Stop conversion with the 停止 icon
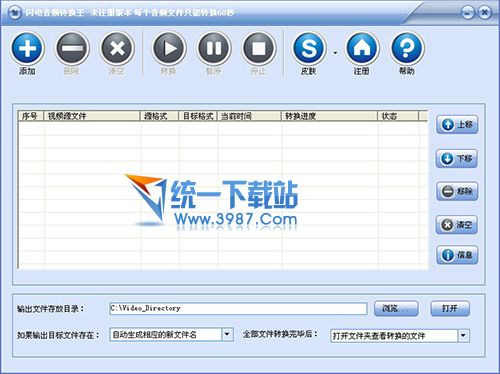Viewport: 500px width, 374px height. click(x=259, y=48)
